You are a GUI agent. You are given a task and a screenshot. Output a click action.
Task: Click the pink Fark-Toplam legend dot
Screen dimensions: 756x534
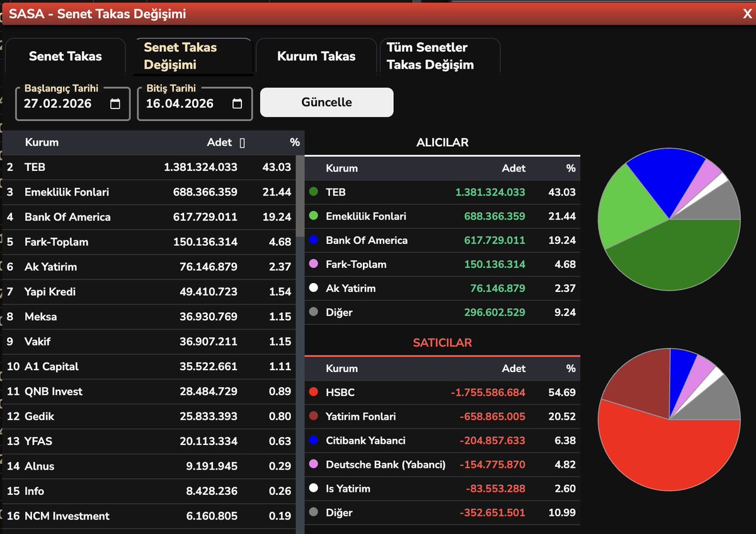click(x=313, y=264)
